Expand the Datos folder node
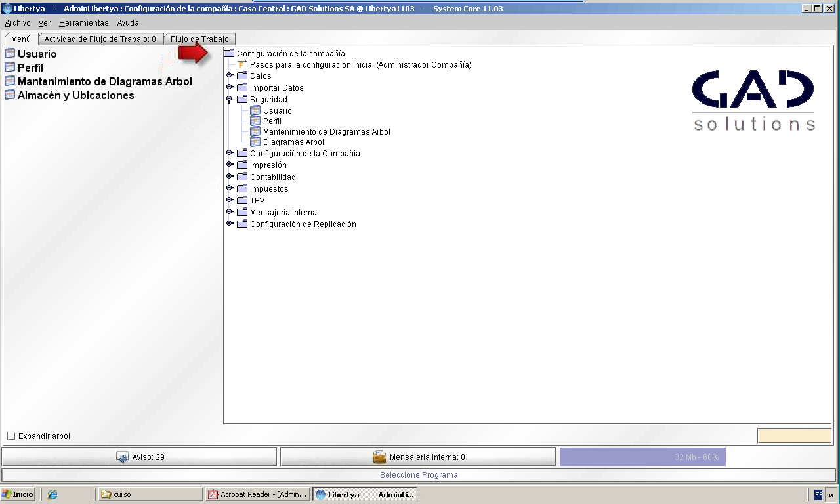Screen dimensions: 840x504 230,75
